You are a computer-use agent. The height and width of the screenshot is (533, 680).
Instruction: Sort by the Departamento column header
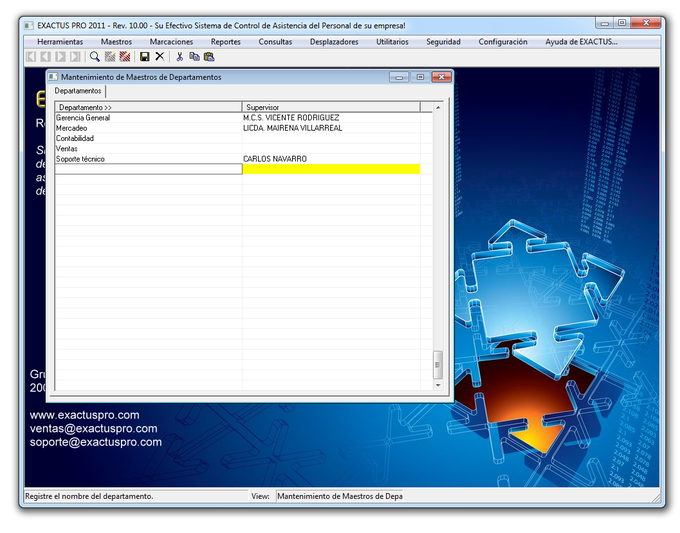[x=148, y=107]
